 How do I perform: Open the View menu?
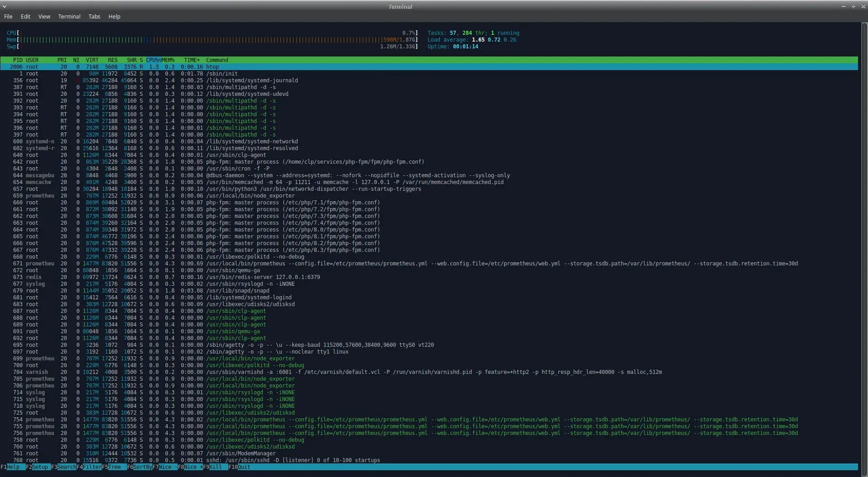44,16
